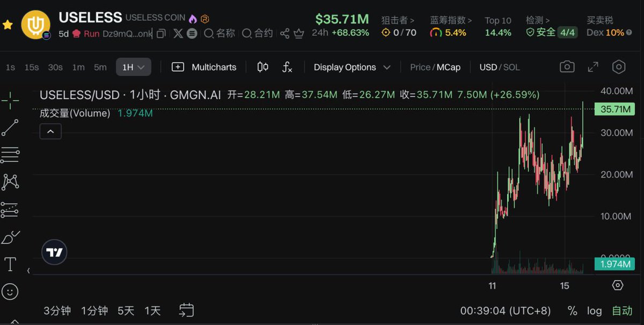The height and width of the screenshot is (325, 644).
Task: Copy the contract address Dz9mQ...onk
Action: (x=160, y=34)
